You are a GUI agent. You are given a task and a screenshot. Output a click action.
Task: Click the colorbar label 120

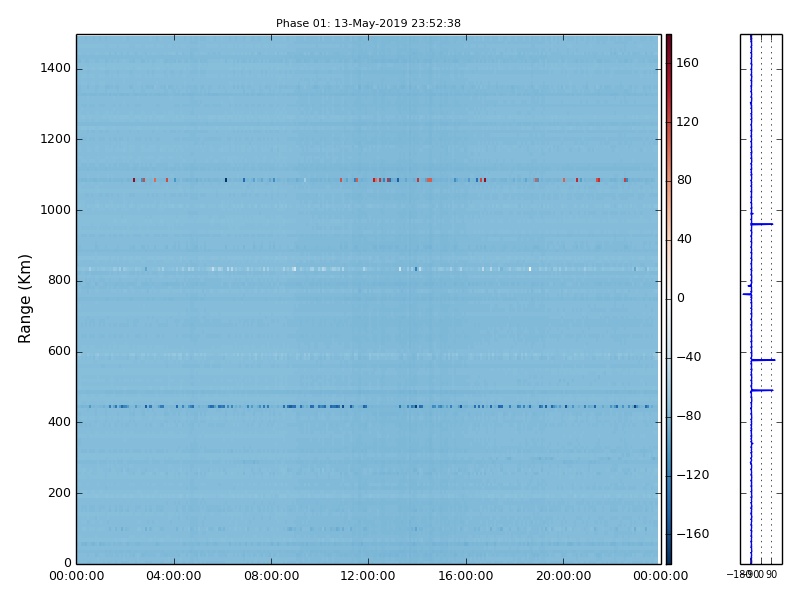coord(687,121)
